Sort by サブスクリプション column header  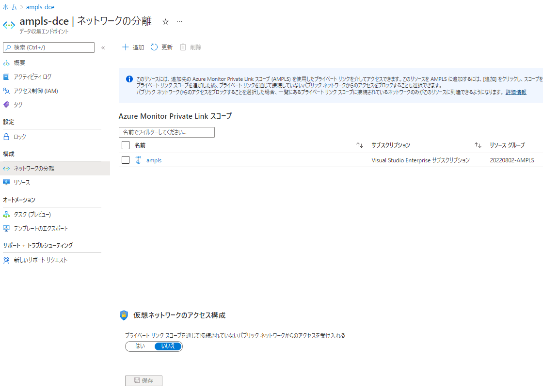click(x=391, y=145)
